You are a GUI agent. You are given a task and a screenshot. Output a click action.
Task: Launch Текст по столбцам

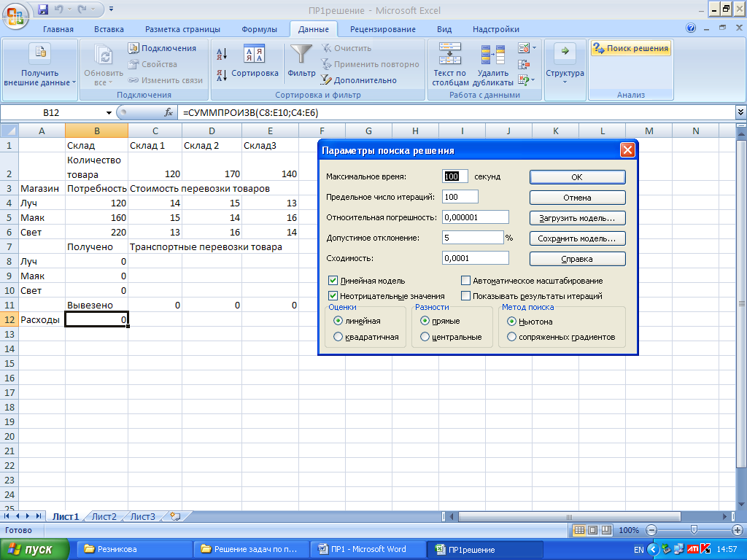click(449, 65)
